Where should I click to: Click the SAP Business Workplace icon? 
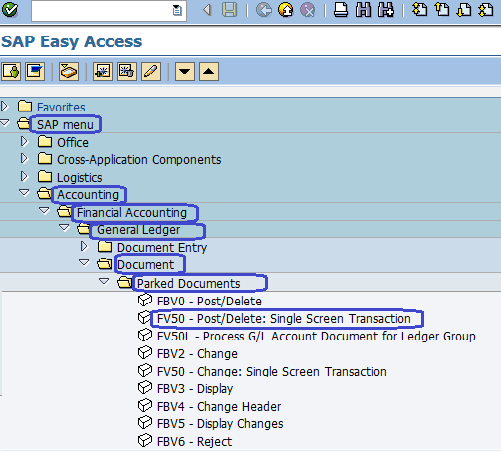coord(69,71)
